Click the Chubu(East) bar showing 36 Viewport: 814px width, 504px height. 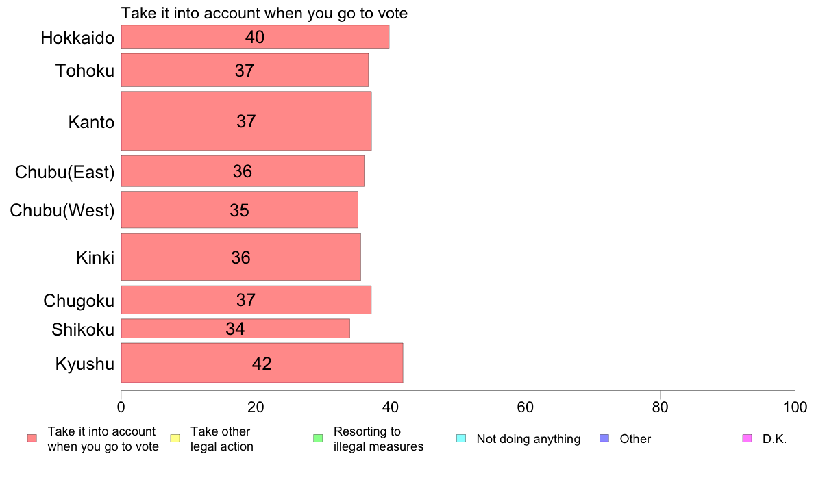(x=243, y=171)
